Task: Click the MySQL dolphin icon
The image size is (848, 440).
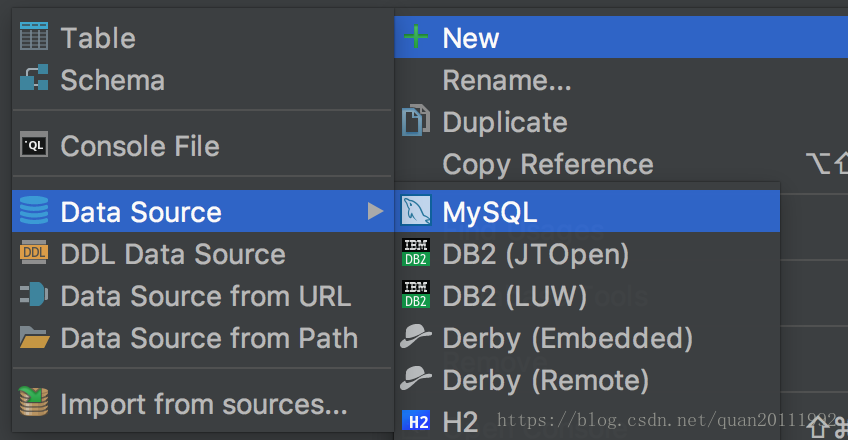Action: pos(415,210)
